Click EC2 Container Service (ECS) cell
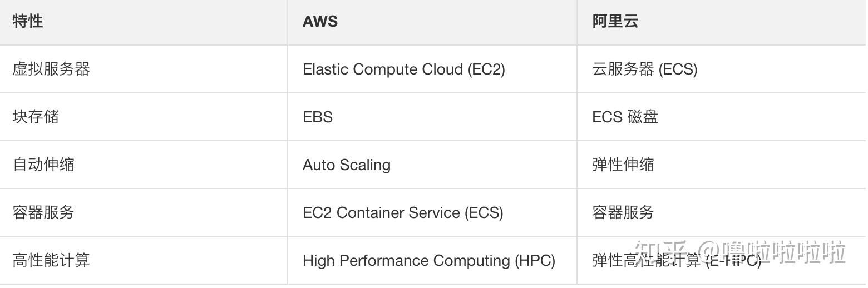Screen dimensions: 868x288 click(x=403, y=213)
